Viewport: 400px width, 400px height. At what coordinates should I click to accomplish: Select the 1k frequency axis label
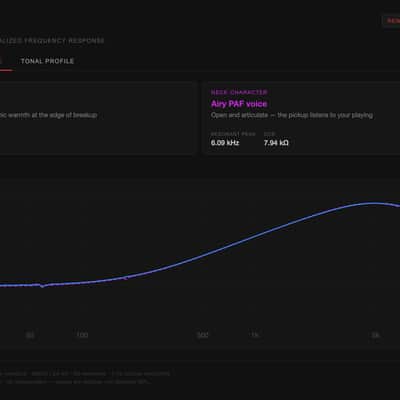click(x=255, y=335)
